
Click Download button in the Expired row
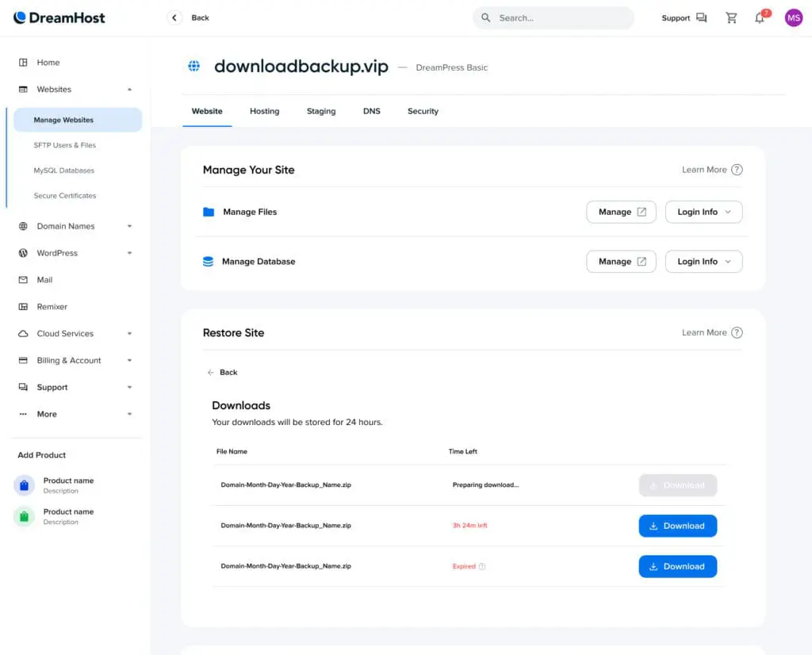[x=678, y=566]
